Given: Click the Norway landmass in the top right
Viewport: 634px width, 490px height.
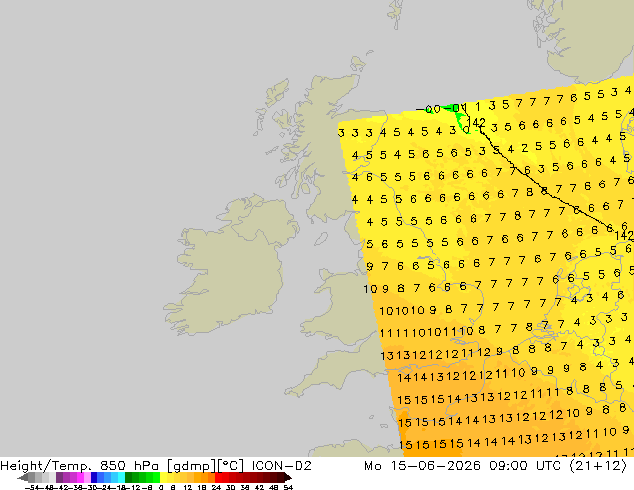Looking at the screenshot, I should [x=586, y=36].
